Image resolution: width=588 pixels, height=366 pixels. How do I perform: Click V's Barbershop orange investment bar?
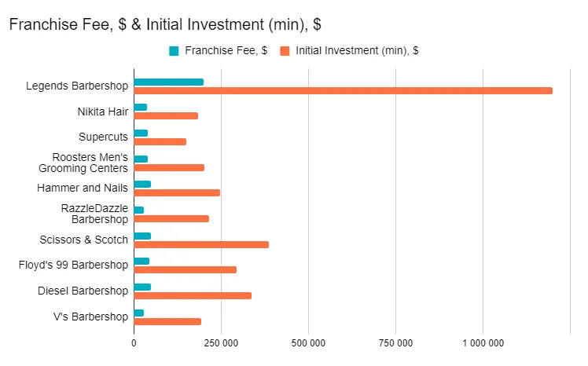pos(167,321)
